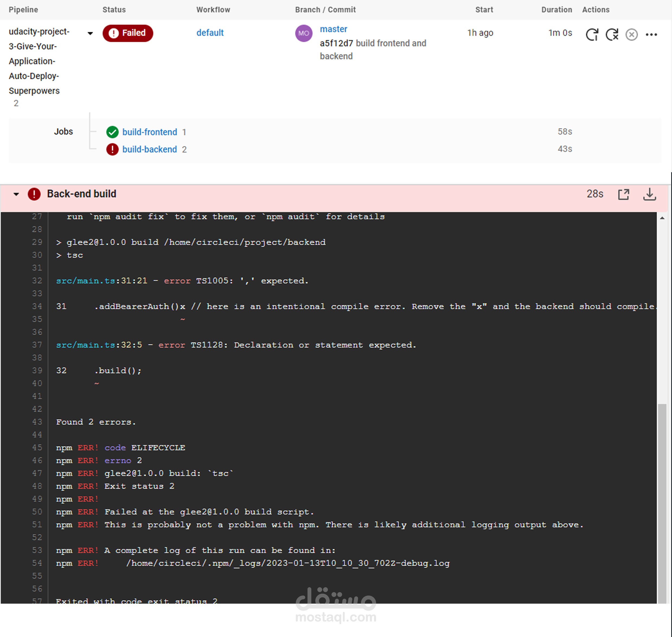The width and height of the screenshot is (672, 637).
Task: Collapse the Back-end build step
Action: [16, 194]
